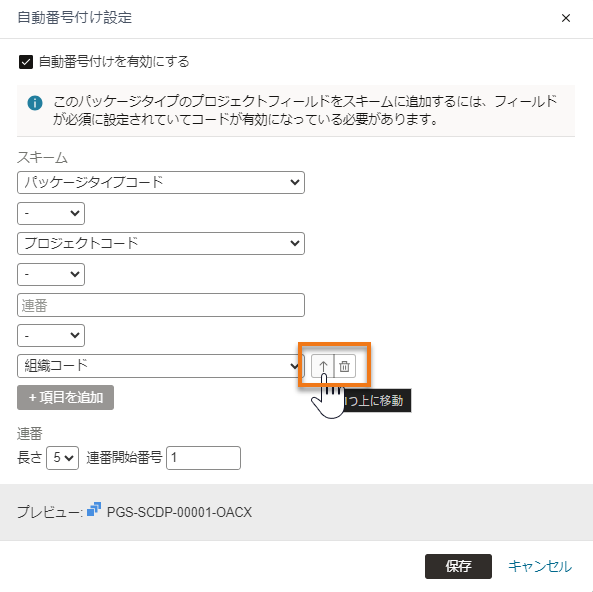The height and width of the screenshot is (592, 593).
Task: Click the キャンセル link
Action: point(540,566)
